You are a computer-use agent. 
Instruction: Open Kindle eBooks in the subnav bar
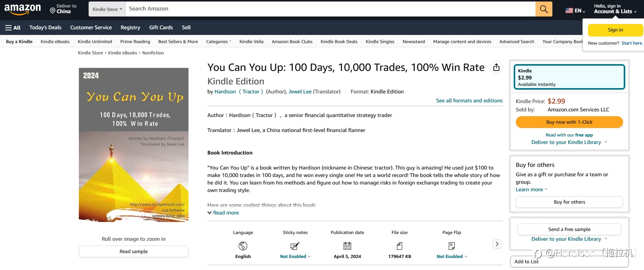click(x=55, y=42)
